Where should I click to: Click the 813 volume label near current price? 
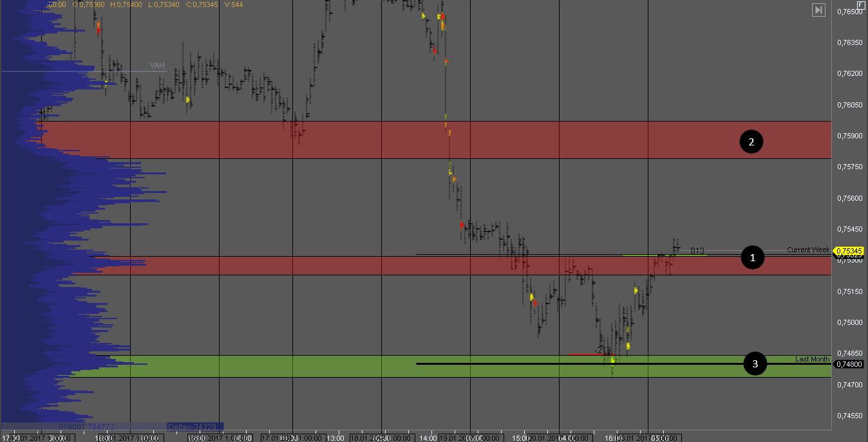click(x=697, y=251)
